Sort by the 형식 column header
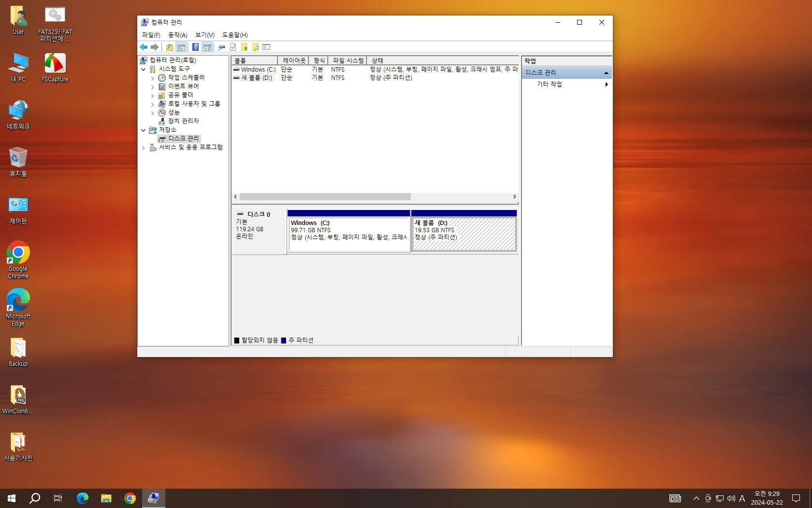812x508 pixels. [319, 60]
